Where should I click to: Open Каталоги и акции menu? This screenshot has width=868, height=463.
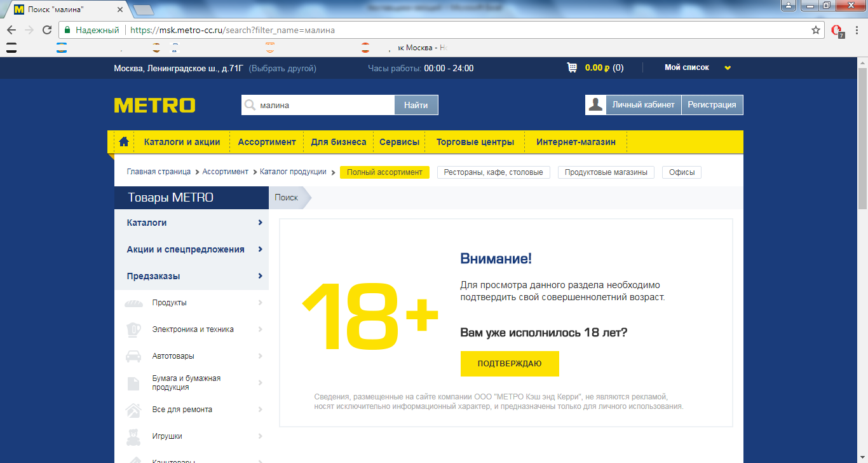coord(182,142)
